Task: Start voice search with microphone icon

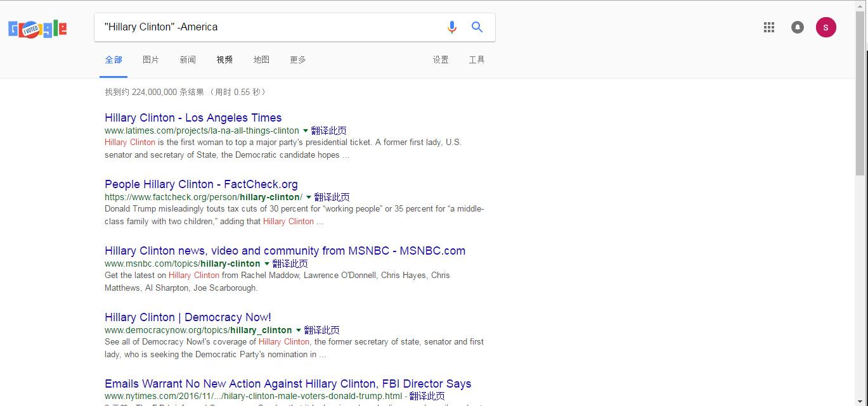Action: point(451,27)
